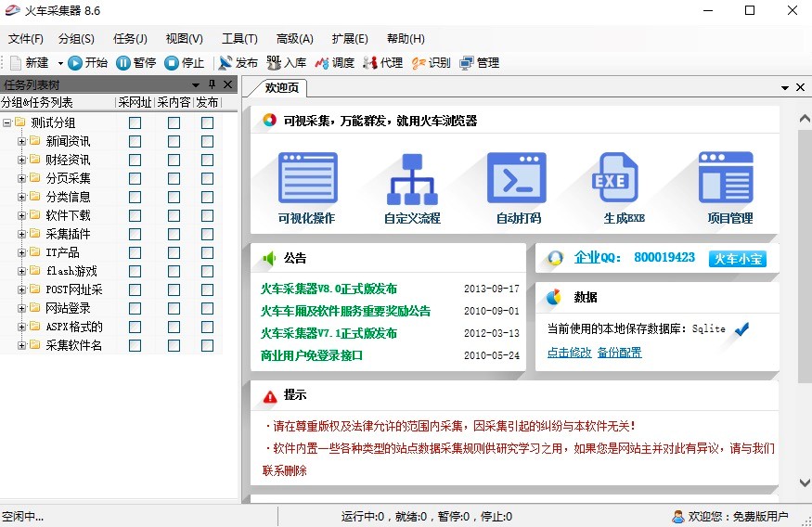Click the 公告 speaker icon
This screenshot has height=527, width=812.
point(269,258)
